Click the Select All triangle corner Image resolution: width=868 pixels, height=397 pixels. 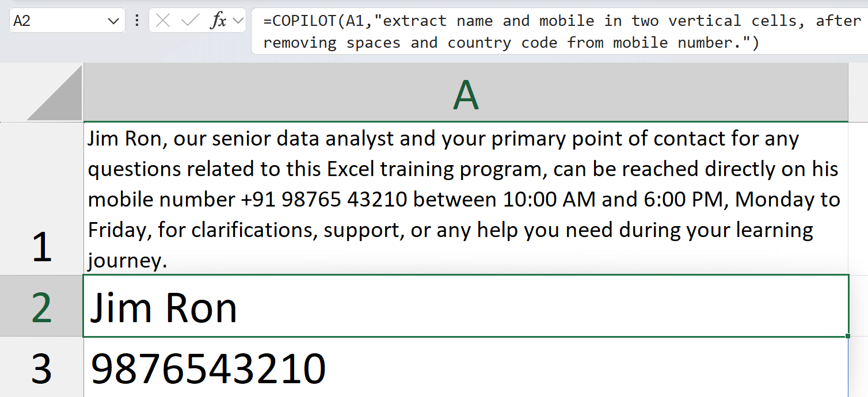coord(56,94)
